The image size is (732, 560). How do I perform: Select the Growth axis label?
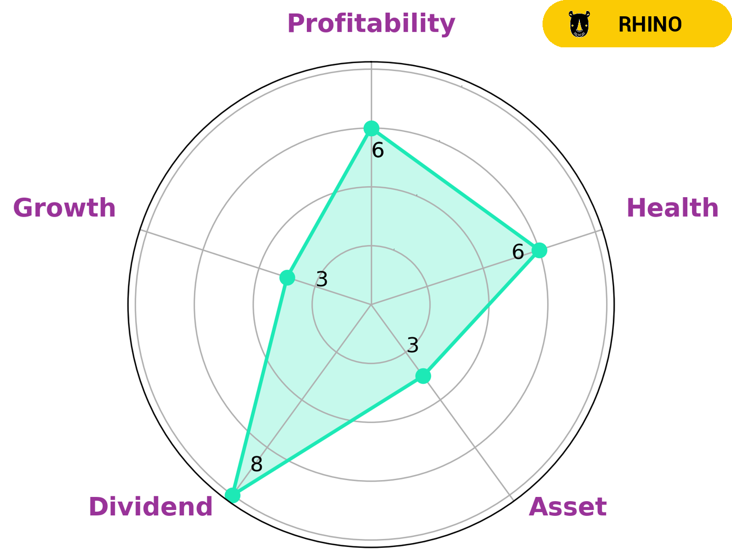[x=64, y=208]
